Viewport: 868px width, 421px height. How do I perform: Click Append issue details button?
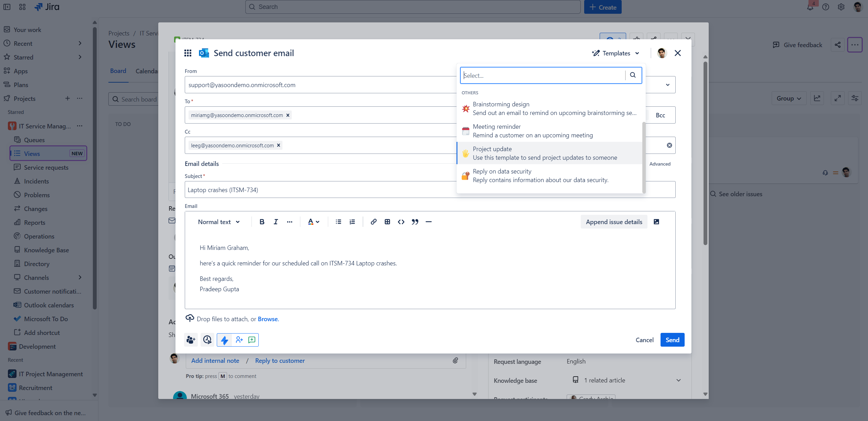pyautogui.click(x=614, y=222)
